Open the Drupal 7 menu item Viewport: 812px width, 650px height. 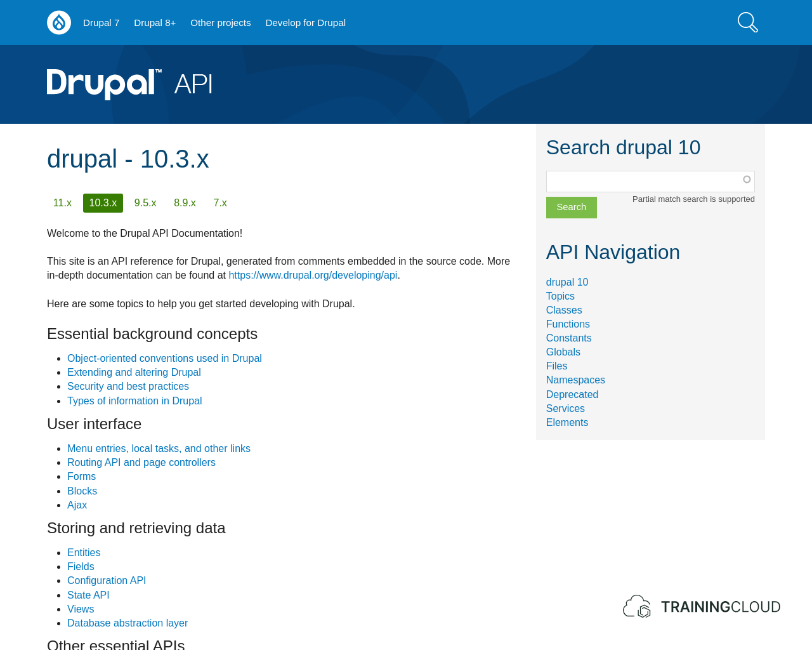(101, 23)
